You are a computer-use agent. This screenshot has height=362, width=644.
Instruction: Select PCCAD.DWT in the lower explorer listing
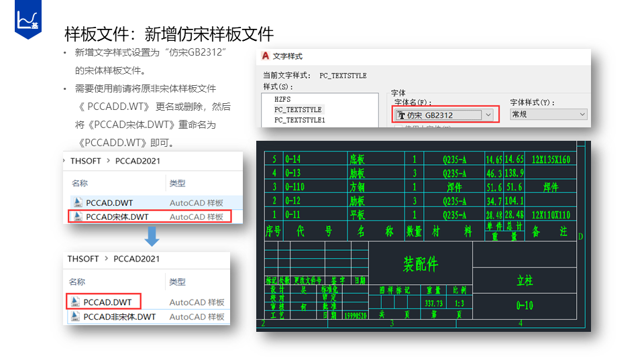(x=107, y=302)
